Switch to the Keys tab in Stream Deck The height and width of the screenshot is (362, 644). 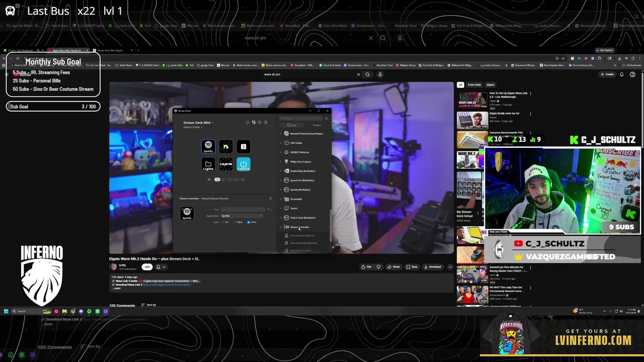tap(292, 125)
